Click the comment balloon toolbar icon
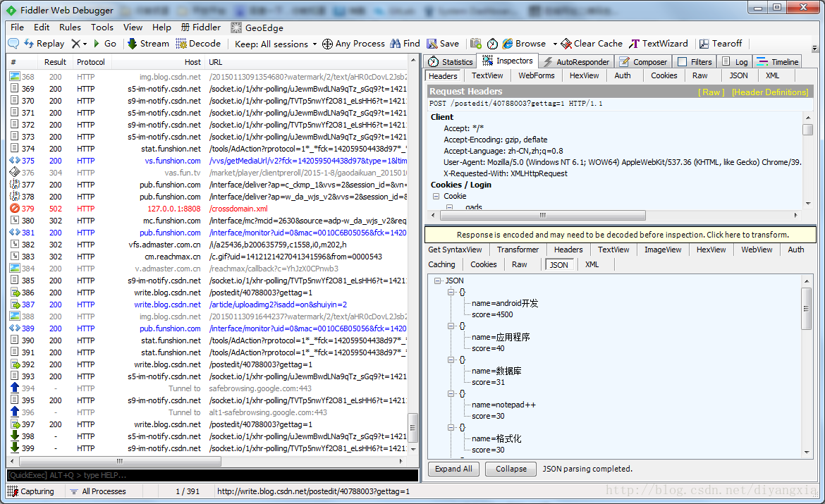 point(13,44)
